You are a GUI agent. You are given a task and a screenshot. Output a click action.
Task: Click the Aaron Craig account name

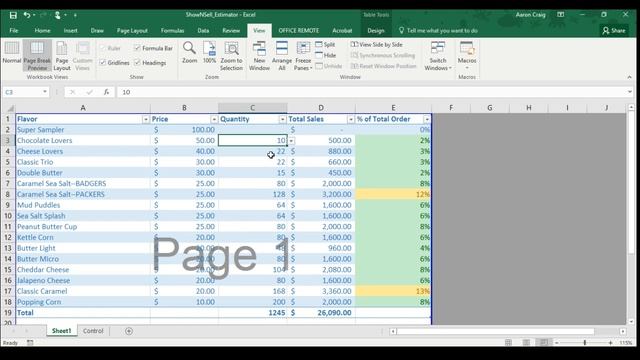pos(530,15)
